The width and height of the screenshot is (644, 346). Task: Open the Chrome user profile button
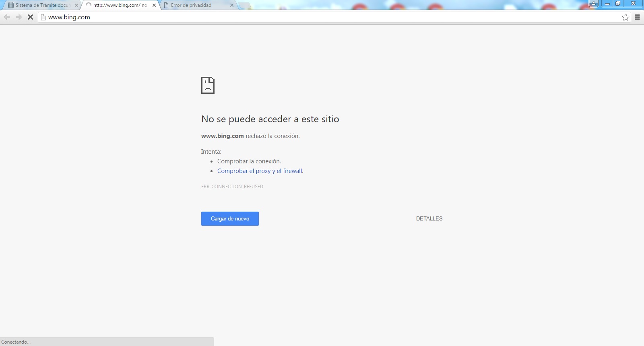click(594, 4)
